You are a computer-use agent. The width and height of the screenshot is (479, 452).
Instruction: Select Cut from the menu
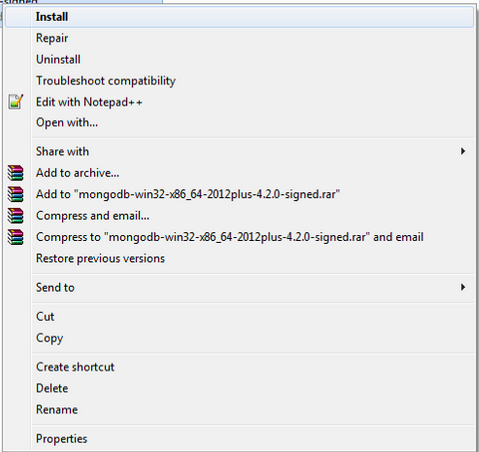pyautogui.click(x=239, y=316)
